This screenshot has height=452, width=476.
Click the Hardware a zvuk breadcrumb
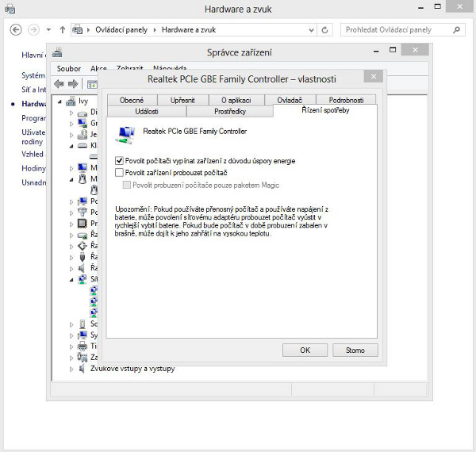pyautogui.click(x=189, y=29)
